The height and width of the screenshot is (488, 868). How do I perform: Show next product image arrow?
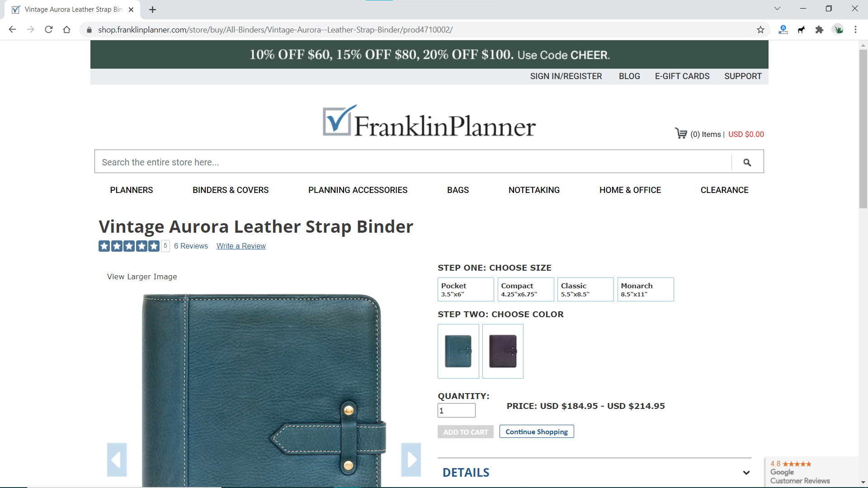(411, 460)
